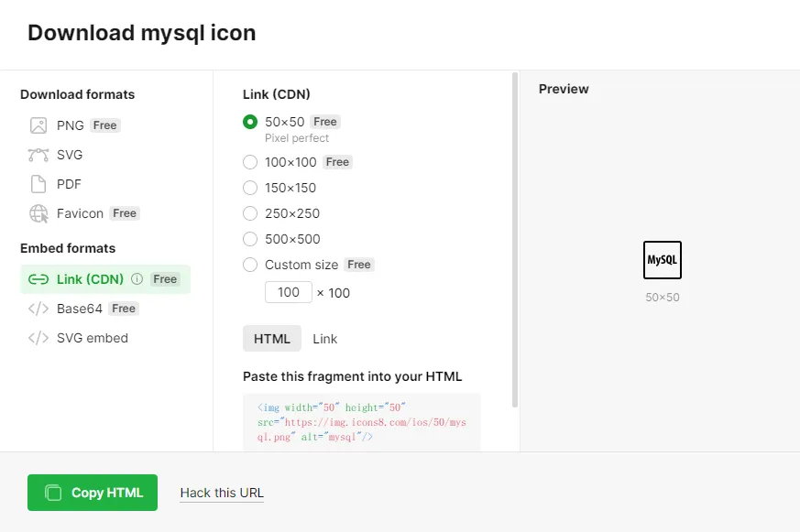This screenshot has height=532, width=800.
Task: Click the PNG image format icon
Action: (38, 125)
